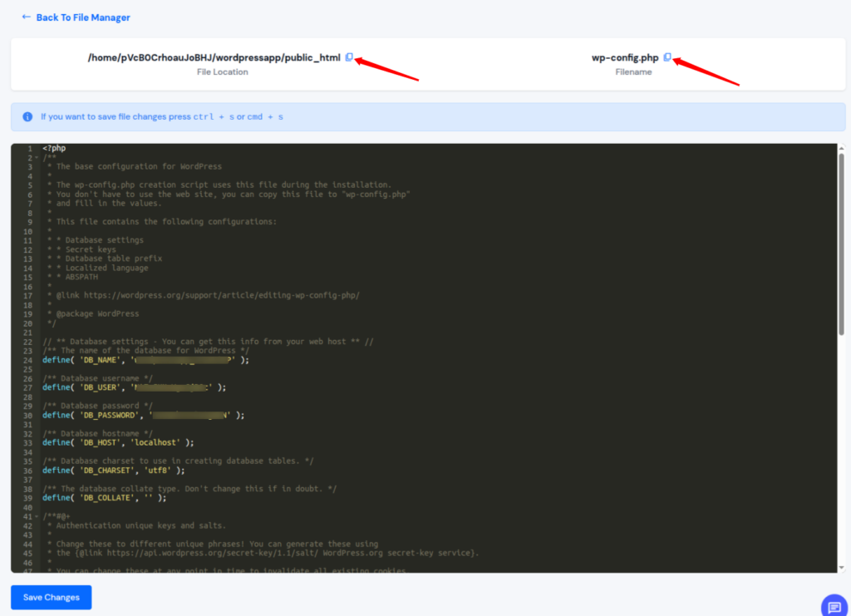Click the info icon in the save-shortcut banner
This screenshot has width=851, height=616.
pyautogui.click(x=27, y=116)
